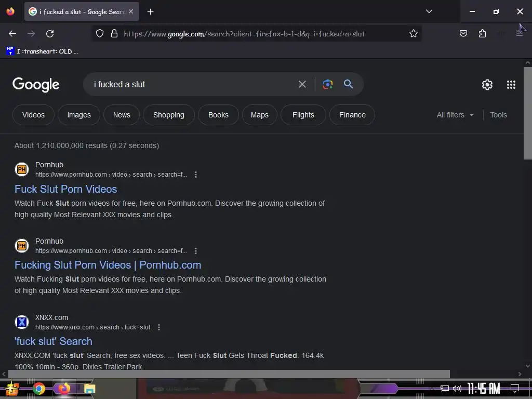Screen dimensions: 532x399
Task: Open a new tab with plus button
Action: click(150, 12)
